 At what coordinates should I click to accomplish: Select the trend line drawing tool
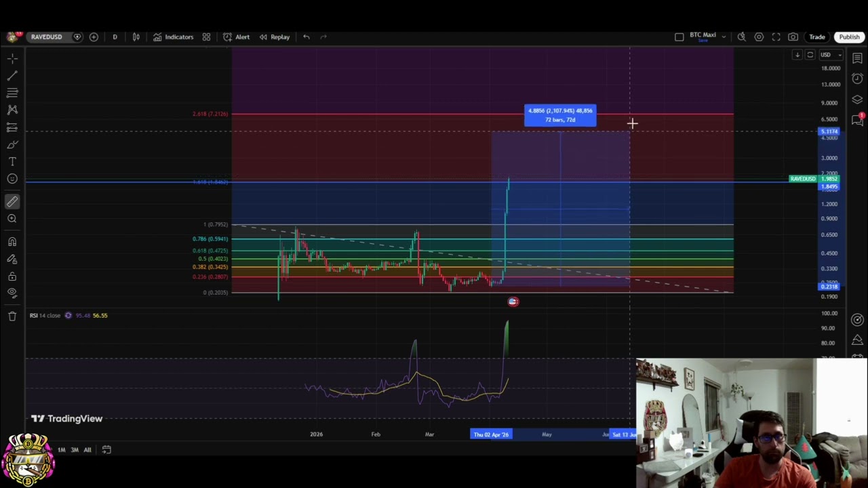[12, 76]
